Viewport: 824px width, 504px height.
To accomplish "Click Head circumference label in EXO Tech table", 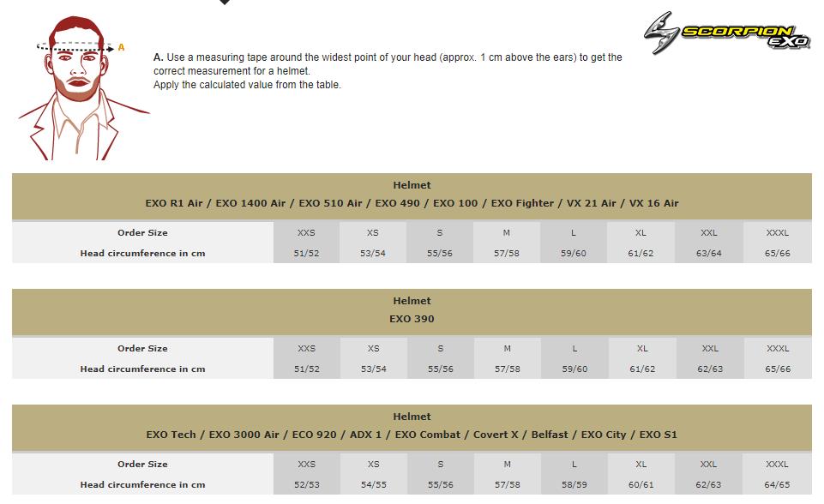I will tap(142, 485).
